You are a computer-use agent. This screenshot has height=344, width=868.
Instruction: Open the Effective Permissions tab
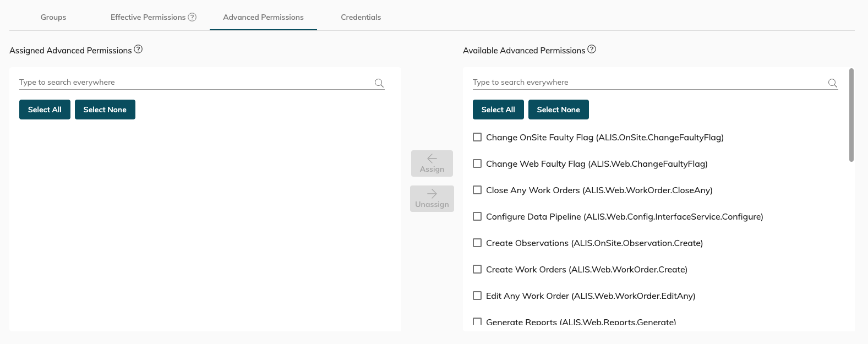tap(148, 17)
